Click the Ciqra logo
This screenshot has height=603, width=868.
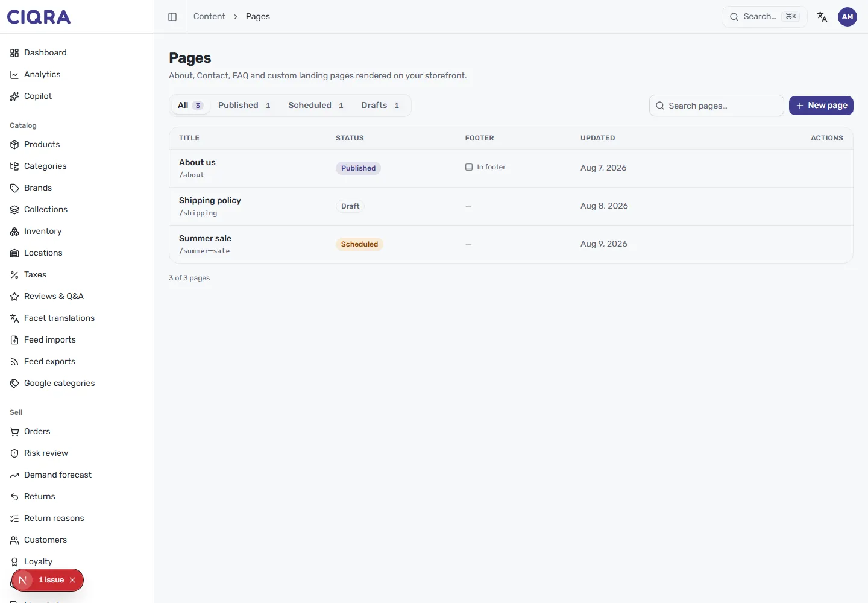tap(39, 17)
